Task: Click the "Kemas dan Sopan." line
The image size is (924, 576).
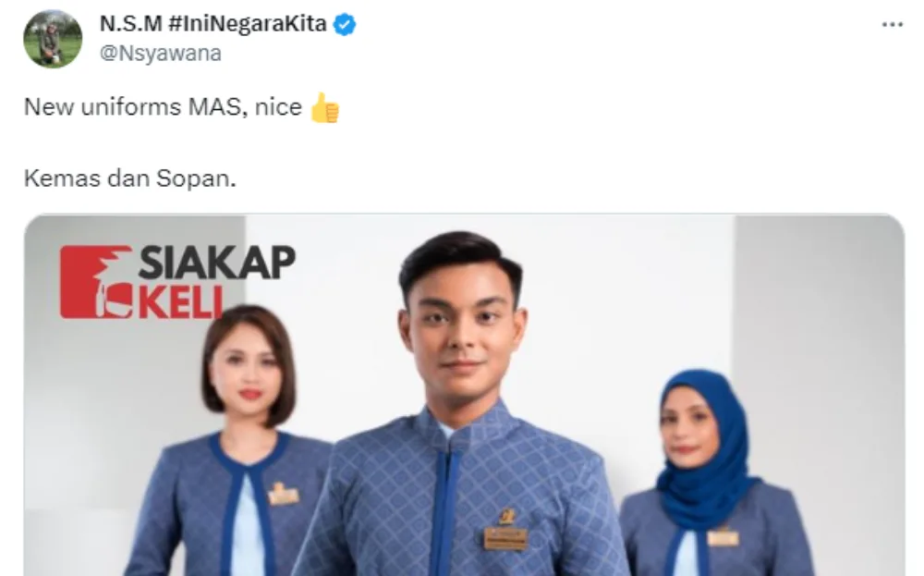Action: point(129,178)
